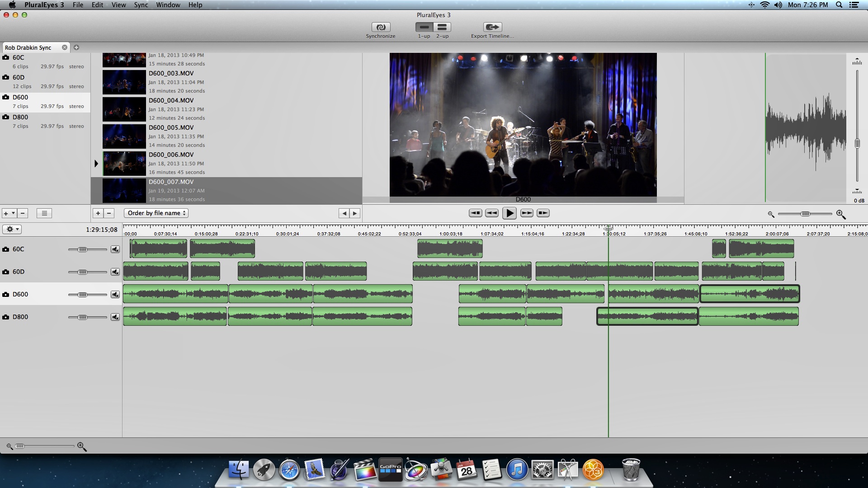Remove clip with the minus button

click(108, 213)
